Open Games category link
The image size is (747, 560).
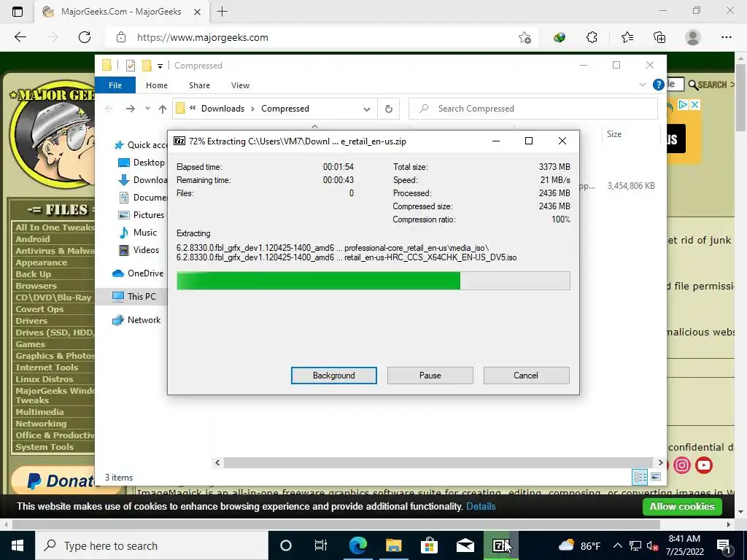(30, 344)
